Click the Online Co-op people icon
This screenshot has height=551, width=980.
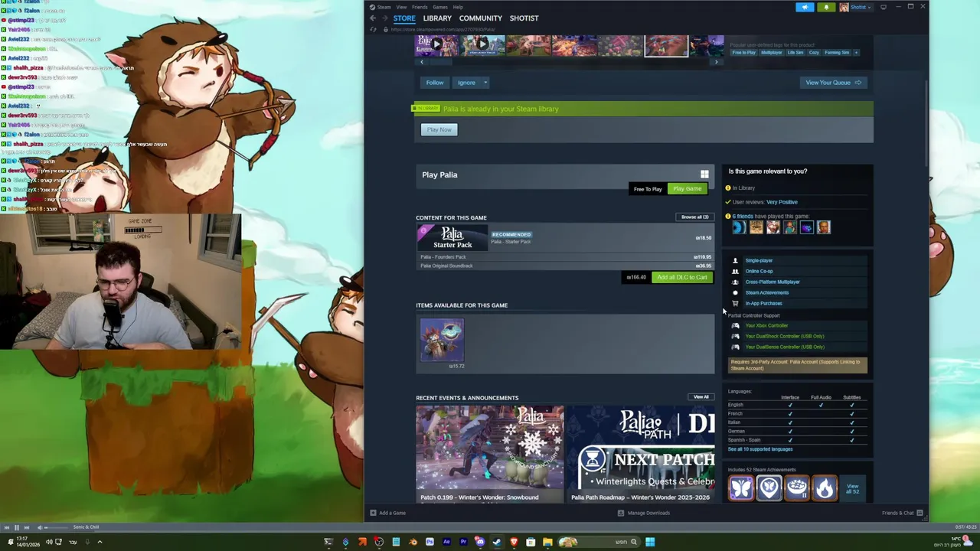(735, 271)
